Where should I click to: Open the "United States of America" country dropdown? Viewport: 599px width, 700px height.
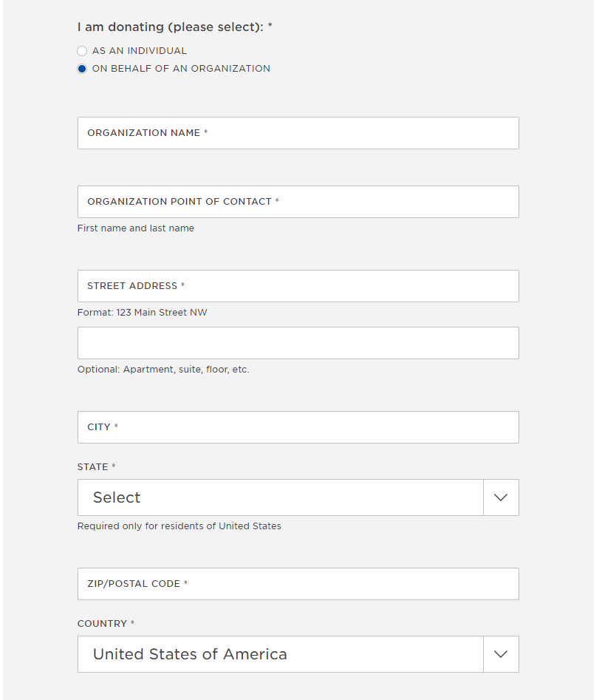(281, 654)
